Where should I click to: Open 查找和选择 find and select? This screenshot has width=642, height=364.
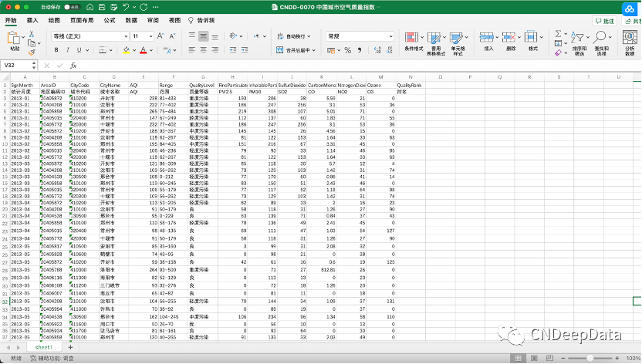tap(601, 44)
